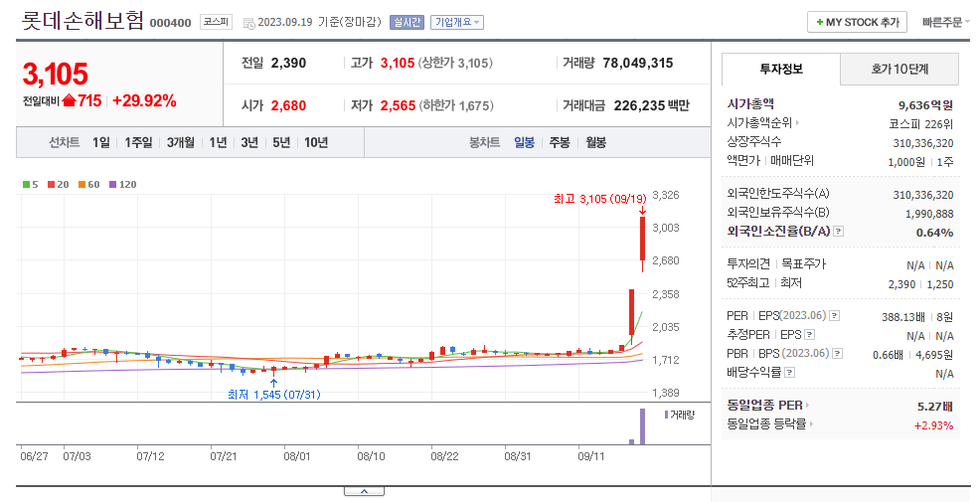The image size is (980, 502).
Task: Click the 08/01 date label on the axis
Action: (x=297, y=456)
